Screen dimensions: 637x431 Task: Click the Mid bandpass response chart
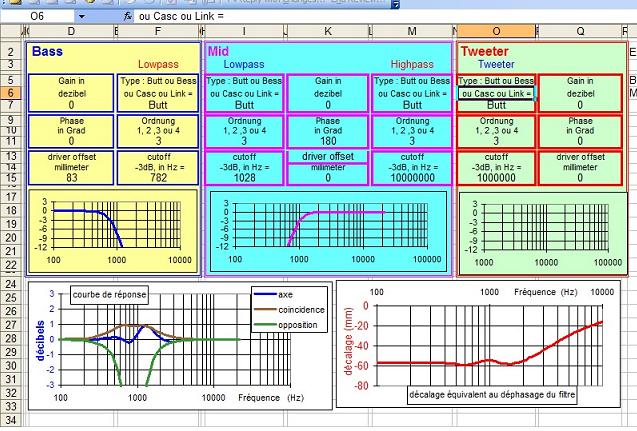pyautogui.click(x=328, y=232)
